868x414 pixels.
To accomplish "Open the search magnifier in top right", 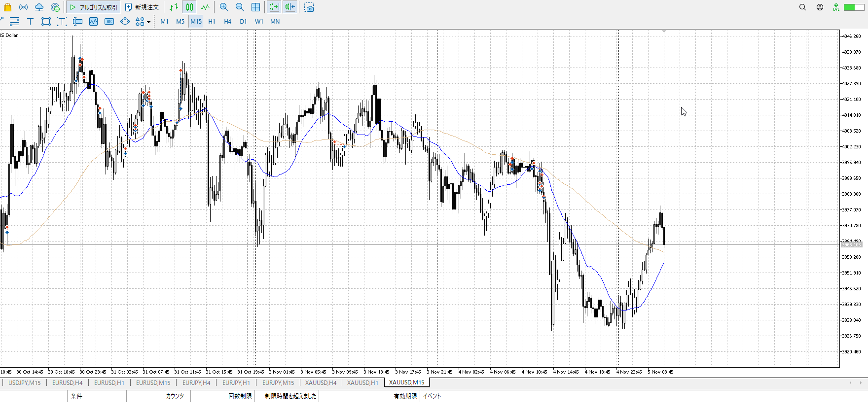I will tap(802, 7).
